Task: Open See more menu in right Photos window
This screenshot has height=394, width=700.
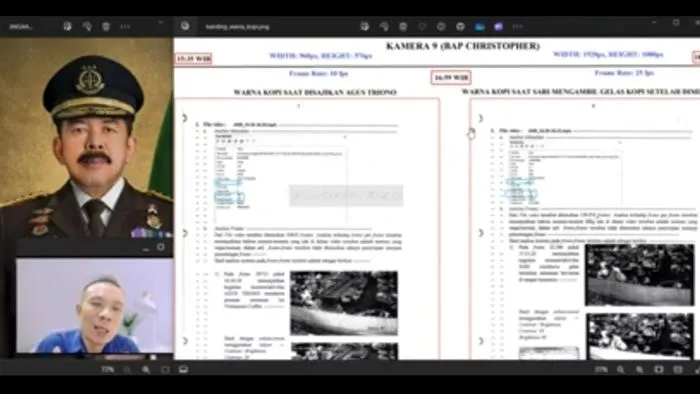Action: click(518, 26)
